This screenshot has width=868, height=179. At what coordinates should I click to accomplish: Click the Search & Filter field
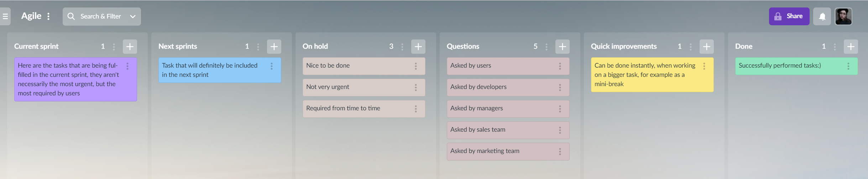point(101,16)
